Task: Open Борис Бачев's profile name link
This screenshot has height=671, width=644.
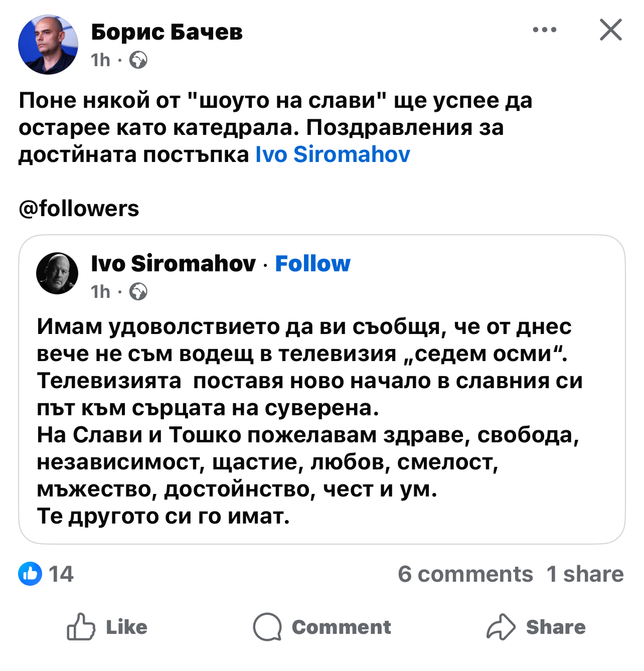Action: 167,32
